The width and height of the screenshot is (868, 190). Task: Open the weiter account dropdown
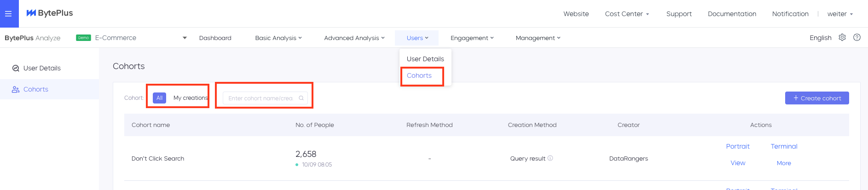pyautogui.click(x=840, y=14)
